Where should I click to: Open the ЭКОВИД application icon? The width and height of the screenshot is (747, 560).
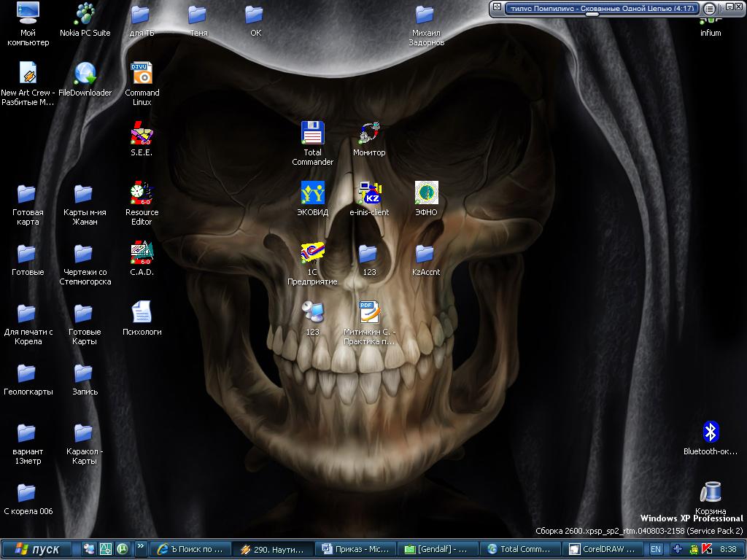(x=312, y=193)
